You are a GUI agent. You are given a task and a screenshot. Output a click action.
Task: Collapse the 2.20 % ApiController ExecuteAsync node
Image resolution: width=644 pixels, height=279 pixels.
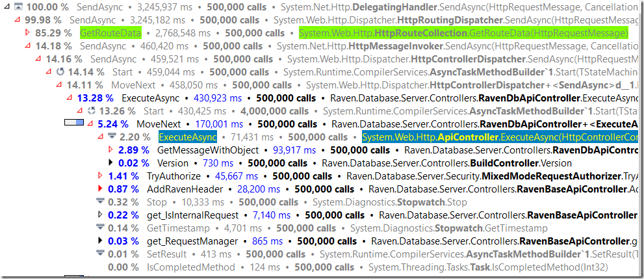click(101, 137)
